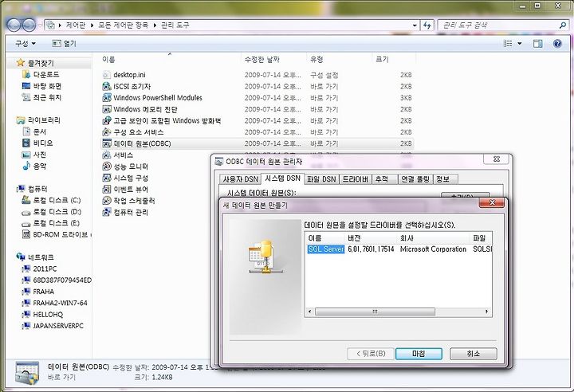Sort files by 이름 column header
This screenshot has height=392, width=574.
(x=171, y=59)
